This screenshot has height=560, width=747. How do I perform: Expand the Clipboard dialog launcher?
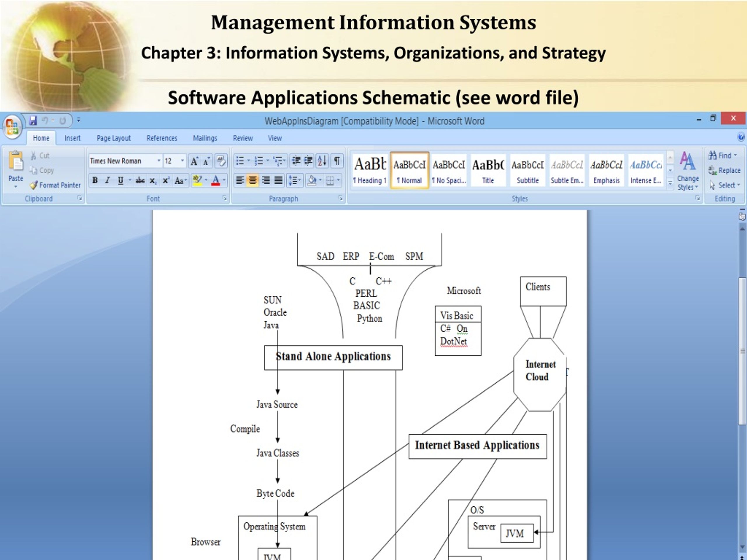(80, 198)
